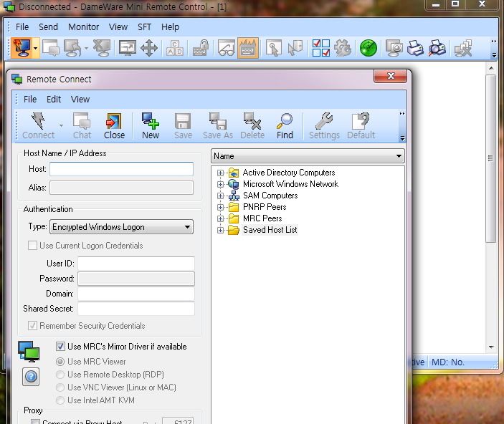Expand Active Directory Computers node
Image resolution: width=504 pixels, height=424 pixels.
(x=220, y=173)
